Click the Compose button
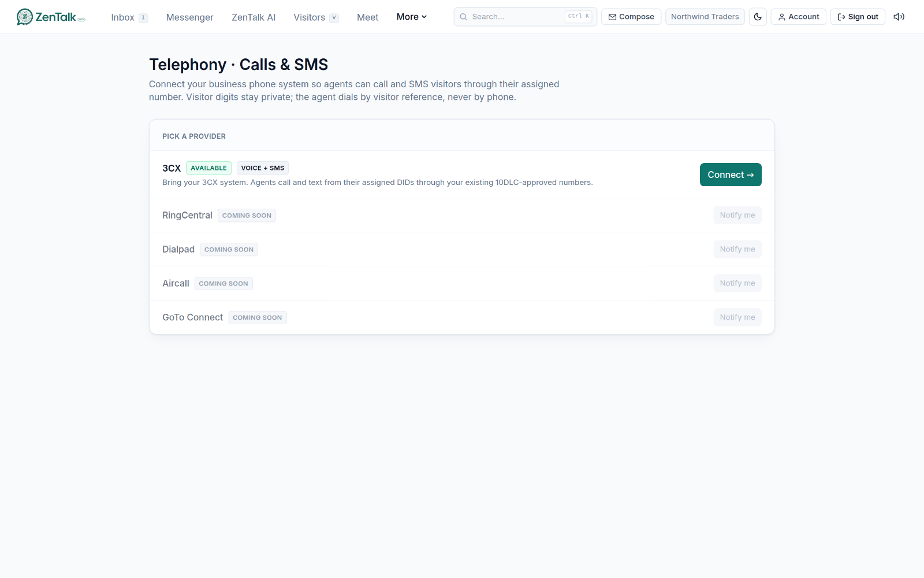Image resolution: width=924 pixels, height=578 pixels. click(631, 17)
